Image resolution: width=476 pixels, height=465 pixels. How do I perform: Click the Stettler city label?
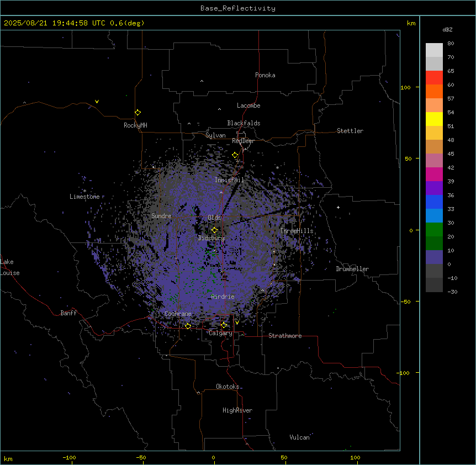click(350, 131)
